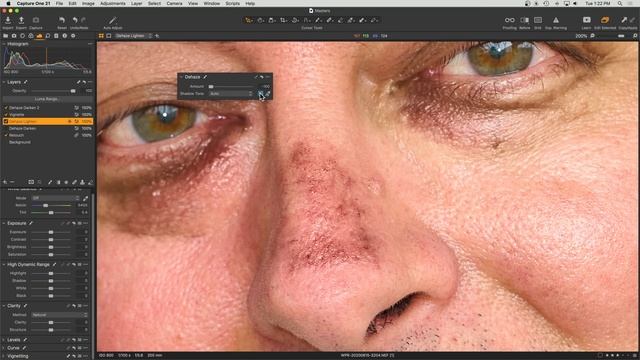
Task: Open the Exposure tool tab icon
Action: click(x=39, y=36)
